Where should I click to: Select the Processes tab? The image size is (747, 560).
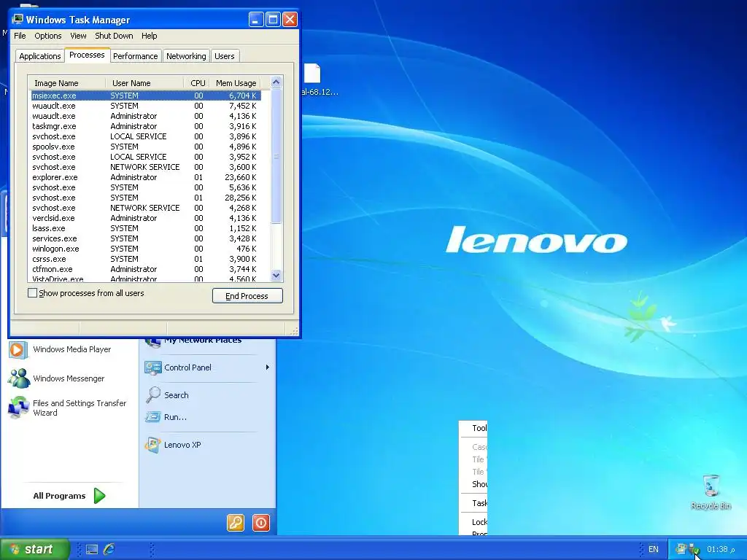(87, 55)
